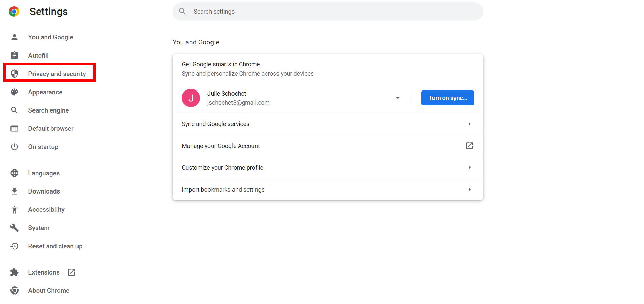Viewport: 644px width, 304px height.
Task: Select Appearance in the sidebar
Action: coord(45,92)
